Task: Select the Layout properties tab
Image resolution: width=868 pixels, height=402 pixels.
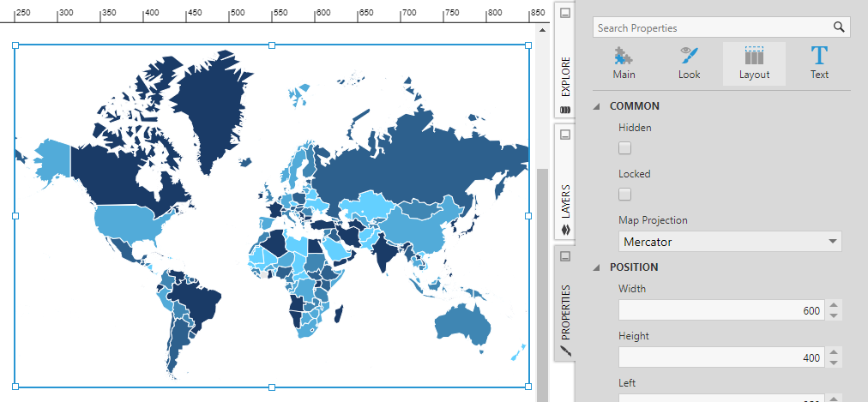Action: click(754, 63)
